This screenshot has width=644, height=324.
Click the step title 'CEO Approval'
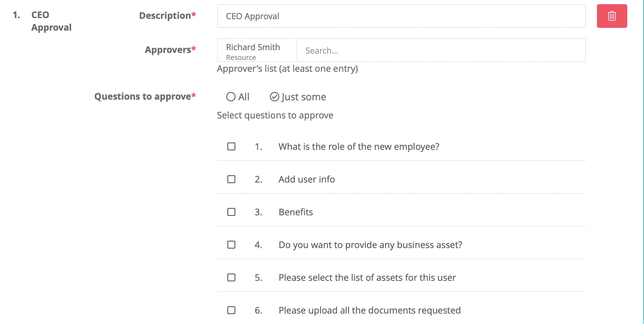tap(51, 21)
